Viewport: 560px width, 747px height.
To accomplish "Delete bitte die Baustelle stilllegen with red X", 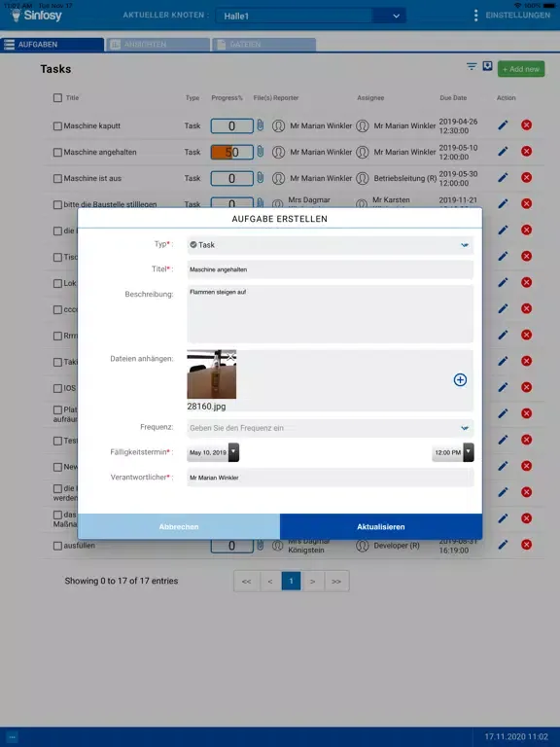I will (526, 204).
